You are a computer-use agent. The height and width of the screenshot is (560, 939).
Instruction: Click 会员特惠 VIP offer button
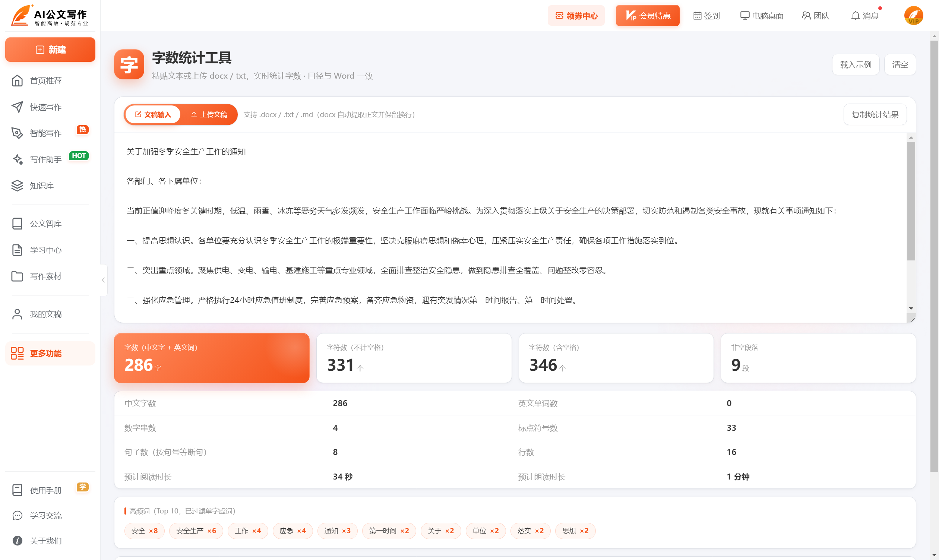point(648,16)
